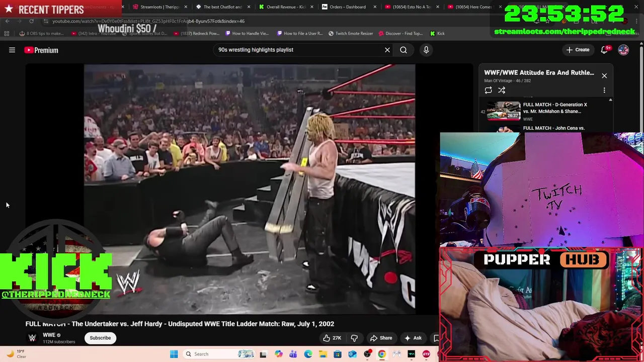Switch to 'Overall Revenue - Kick' tab
The height and width of the screenshot is (362, 644).
click(x=285, y=7)
